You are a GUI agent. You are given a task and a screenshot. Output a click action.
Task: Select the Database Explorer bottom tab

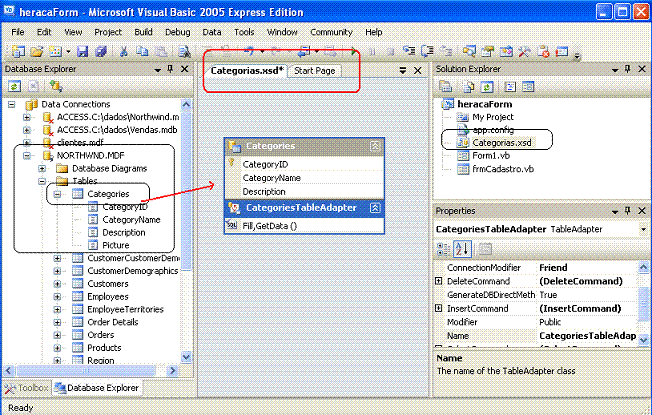coord(97,388)
